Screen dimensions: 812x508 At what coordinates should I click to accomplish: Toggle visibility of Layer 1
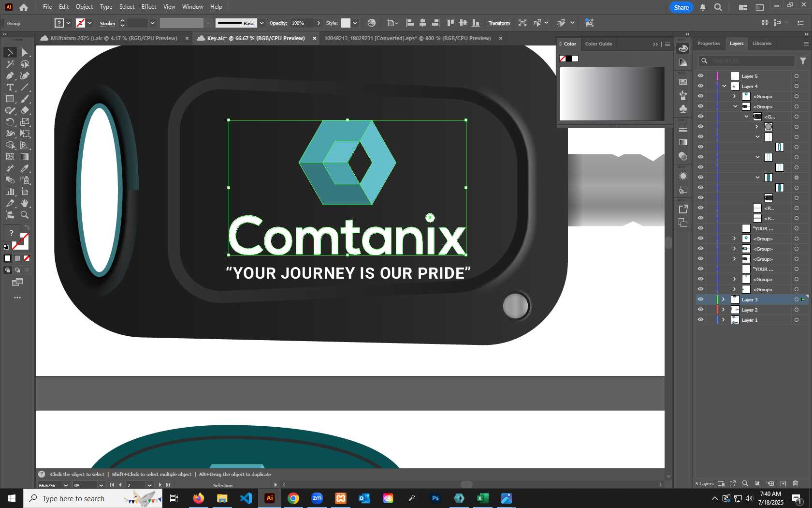[x=700, y=320]
